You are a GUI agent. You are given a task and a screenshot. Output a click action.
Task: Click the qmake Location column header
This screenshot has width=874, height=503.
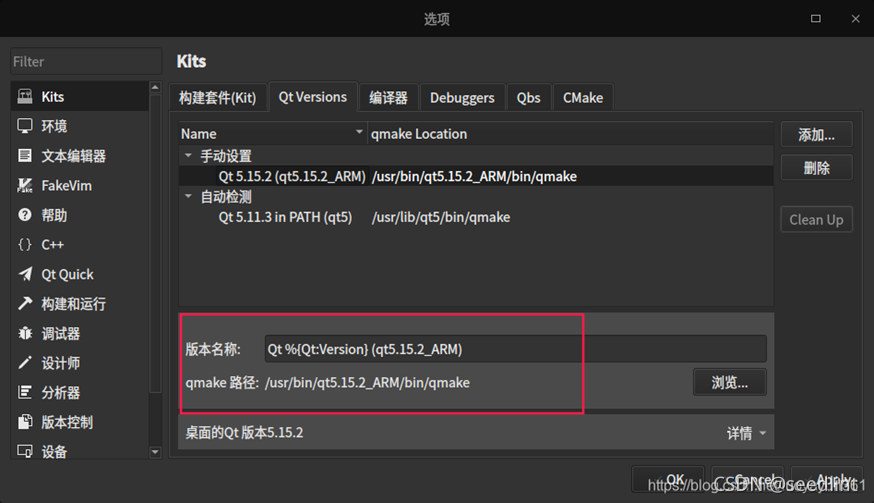(570, 134)
